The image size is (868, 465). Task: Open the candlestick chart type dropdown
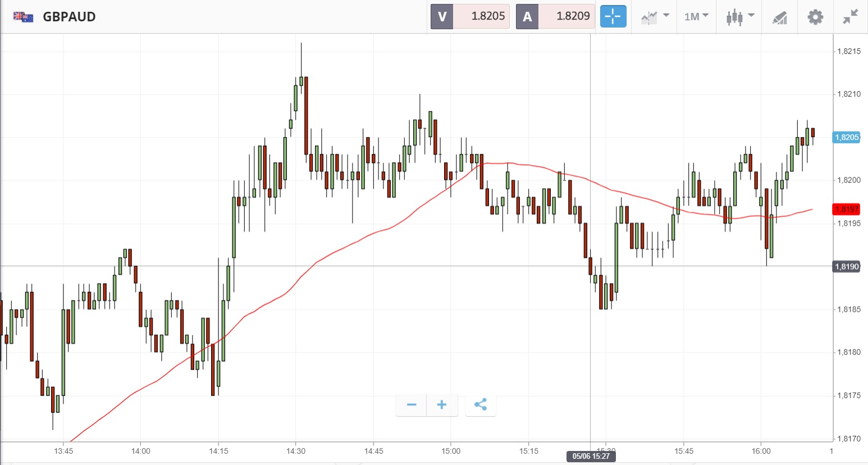[739, 16]
